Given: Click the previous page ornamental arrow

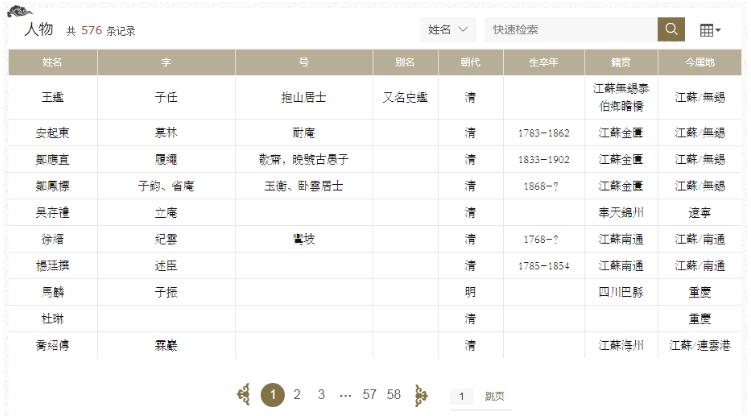Looking at the screenshot, I should [x=244, y=395].
